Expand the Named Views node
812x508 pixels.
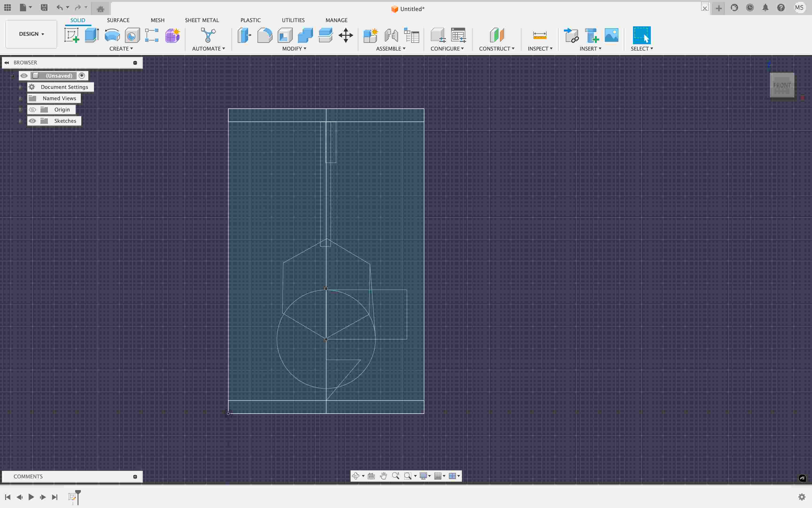(x=20, y=99)
